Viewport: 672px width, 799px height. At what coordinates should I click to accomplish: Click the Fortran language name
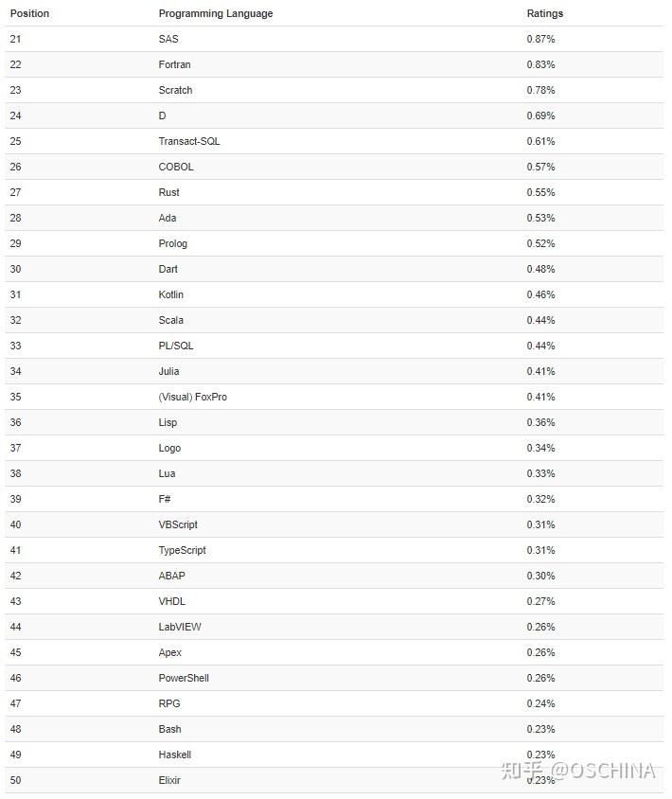click(174, 65)
